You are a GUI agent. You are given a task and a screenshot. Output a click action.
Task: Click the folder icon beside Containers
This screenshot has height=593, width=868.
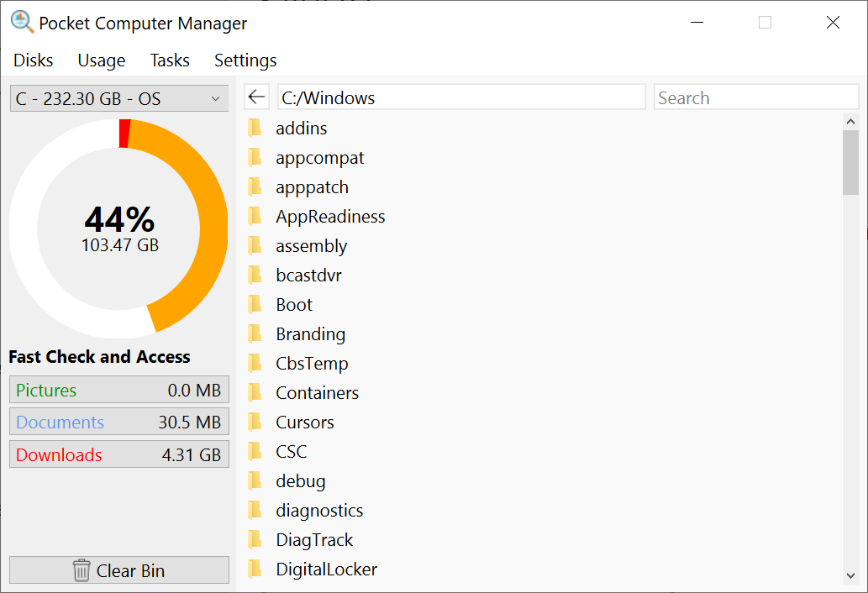pos(255,392)
